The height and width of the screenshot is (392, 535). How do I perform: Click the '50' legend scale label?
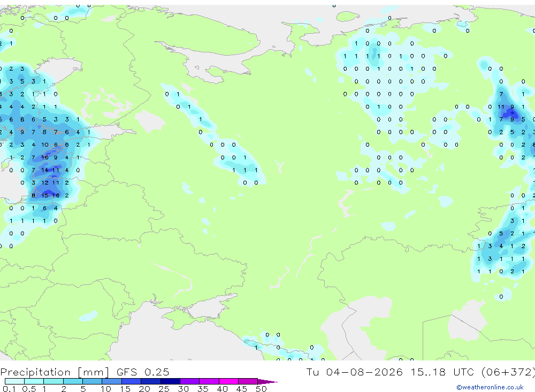[x=261, y=389]
